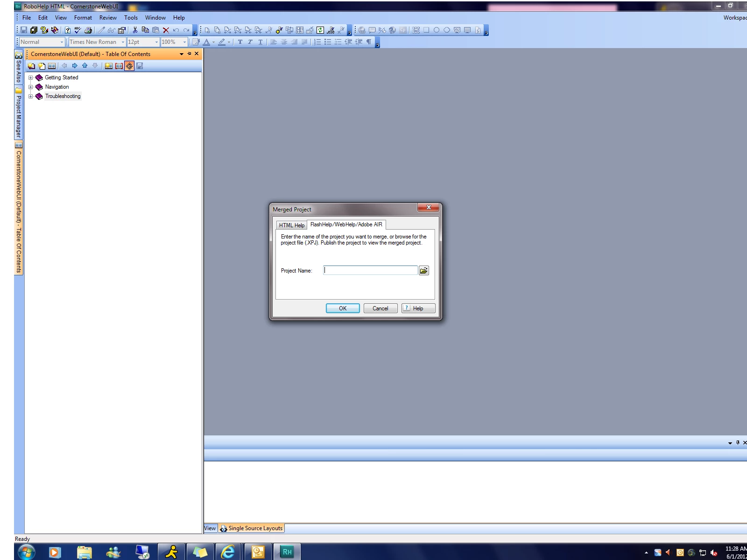Screen dimensions: 747x560
Task: Open the TOC pane dropdown arrow menu
Action: tap(181, 54)
